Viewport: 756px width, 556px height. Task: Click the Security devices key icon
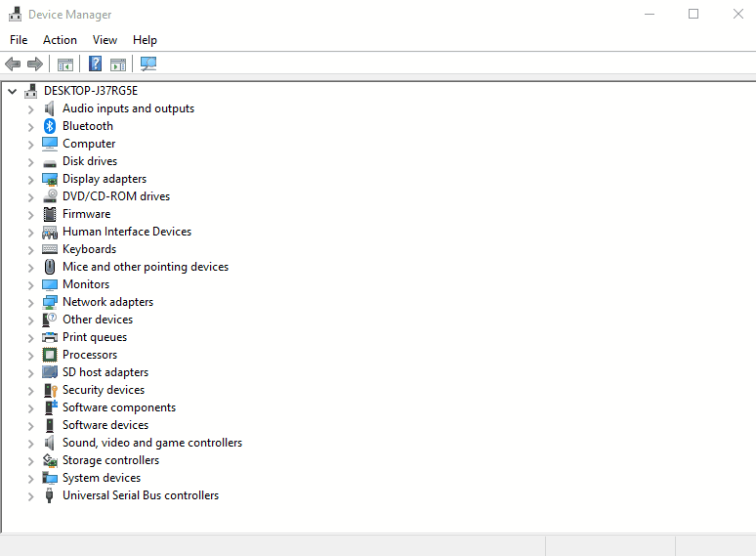tap(50, 390)
